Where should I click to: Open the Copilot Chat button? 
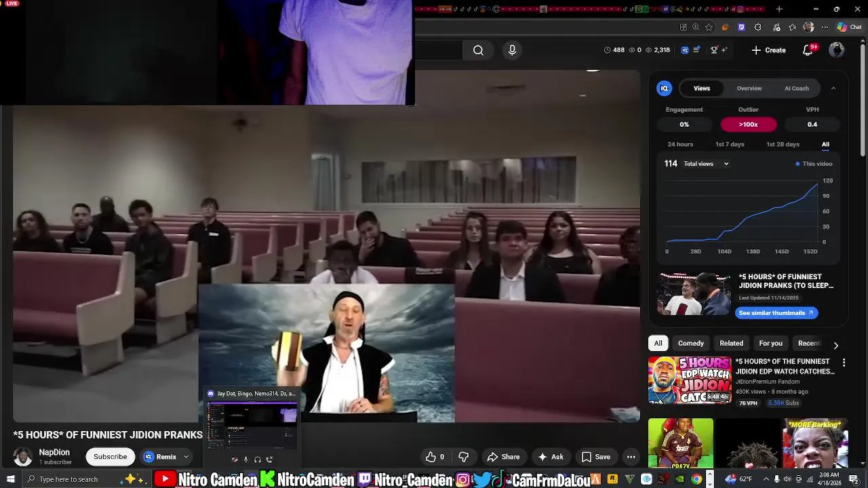click(x=849, y=27)
